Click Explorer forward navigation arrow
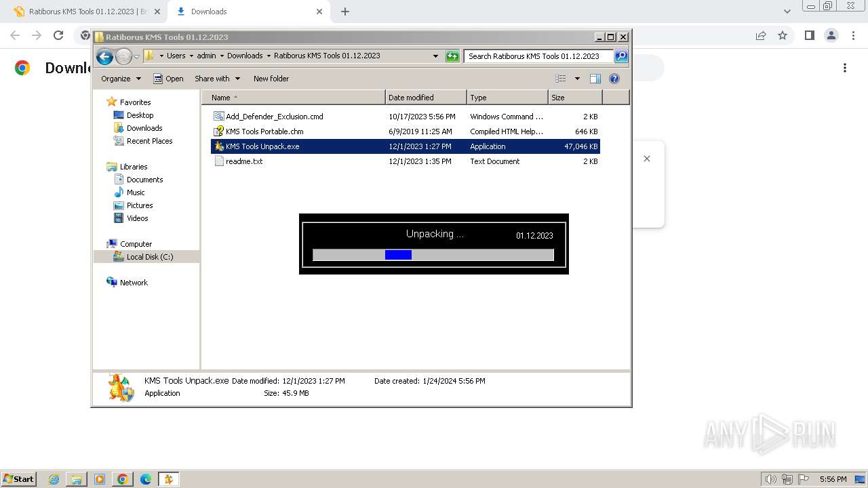This screenshot has height=488, width=868. [x=123, y=56]
